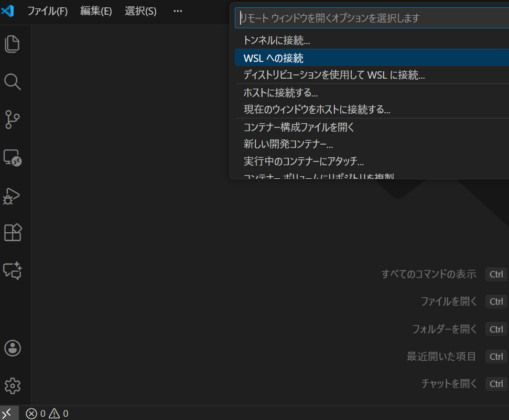Show errors via the status bar error counter
This screenshot has height=420, width=509.
click(x=36, y=413)
